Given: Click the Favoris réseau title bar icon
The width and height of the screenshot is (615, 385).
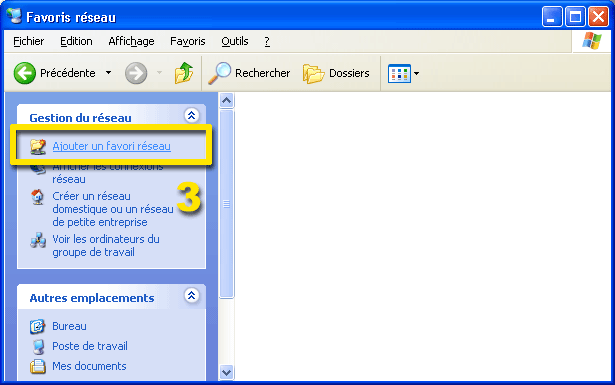Looking at the screenshot, I should pos(15,16).
